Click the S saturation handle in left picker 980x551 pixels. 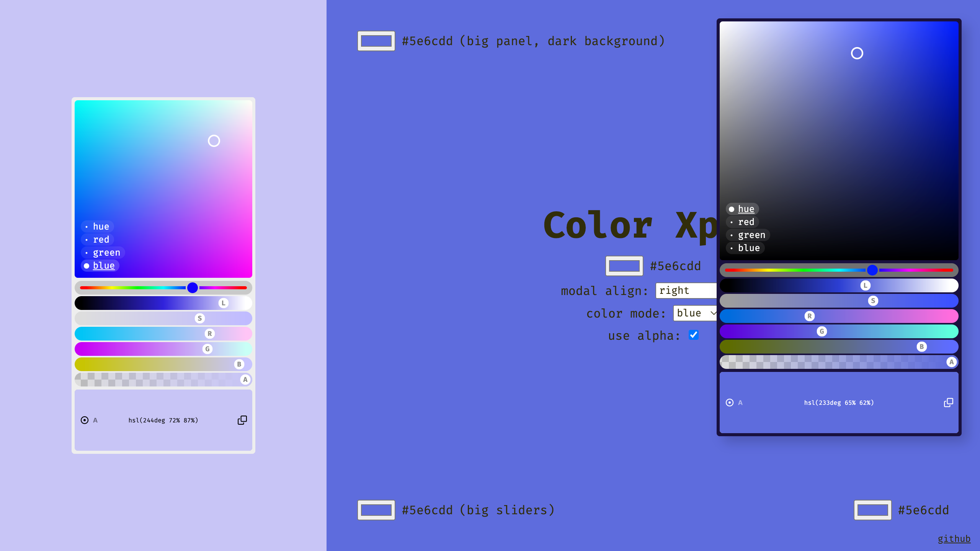(199, 318)
